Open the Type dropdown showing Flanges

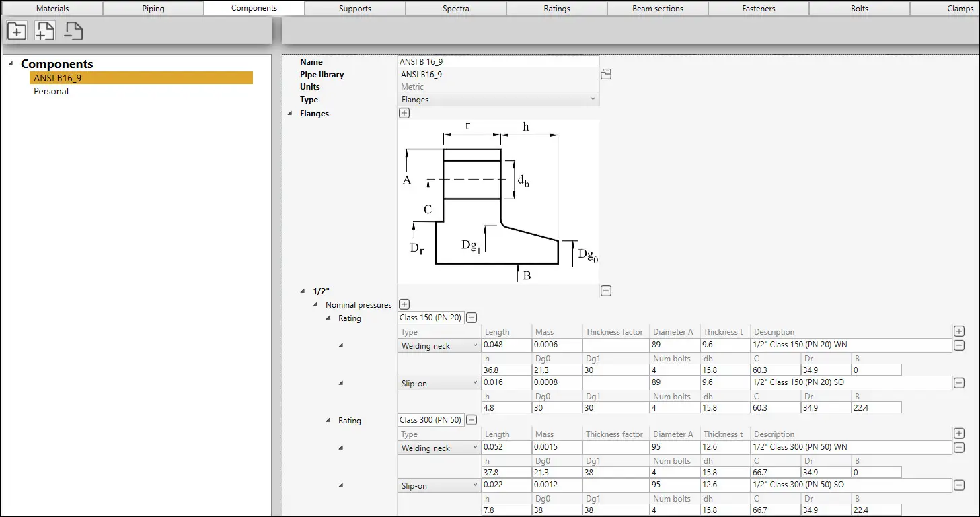(498, 100)
